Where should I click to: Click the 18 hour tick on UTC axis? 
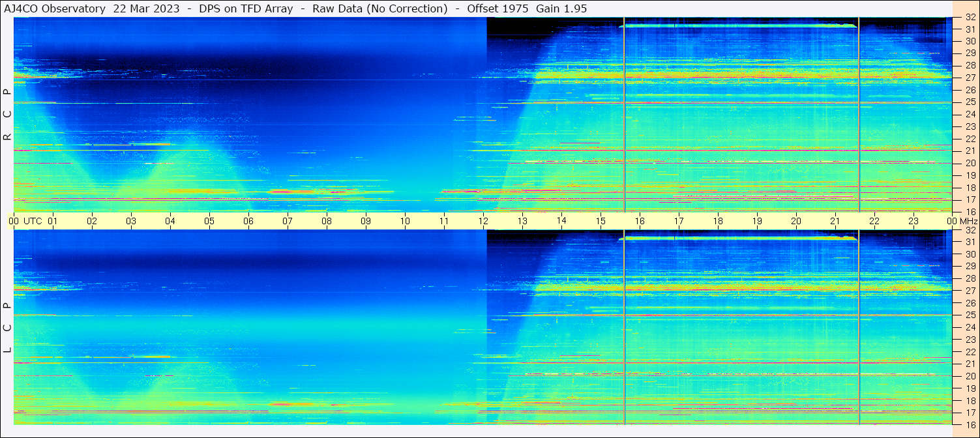point(718,221)
